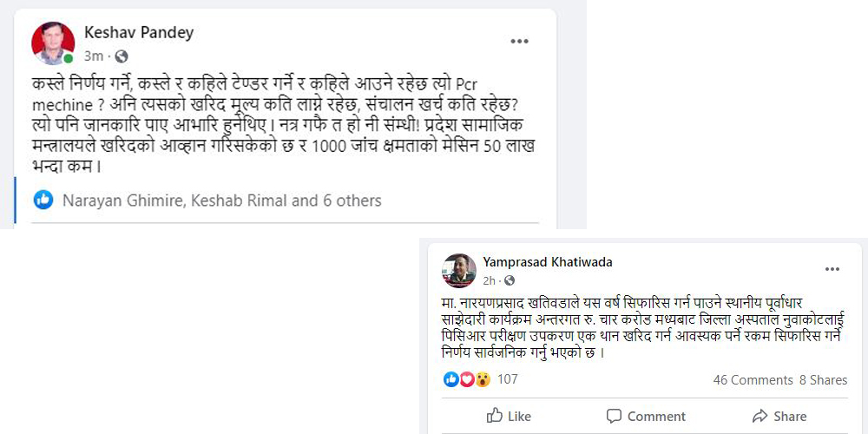The image size is (868, 434).
Task: Open the 3m timestamp on Keshav's post
Action: (x=94, y=56)
